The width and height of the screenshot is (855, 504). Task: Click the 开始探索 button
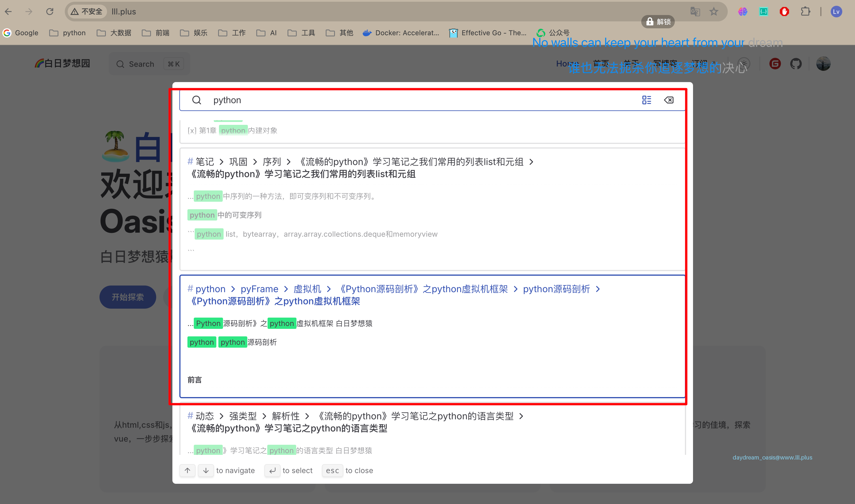[x=128, y=297]
